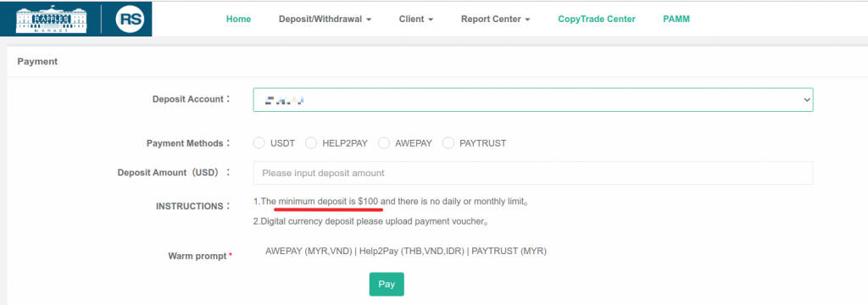The width and height of the screenshot is (868, 305).
Task: Open the PAMM page
Action: [x=676, y=19]
